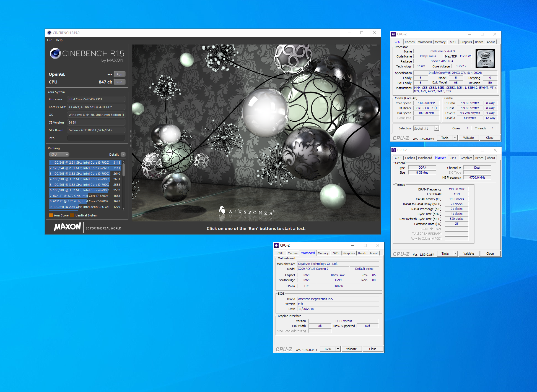Close the CPU-Z Mainboard window with X
Image resolution: width=537 pixels, height=392 pixels.
[x=378, y=245]
